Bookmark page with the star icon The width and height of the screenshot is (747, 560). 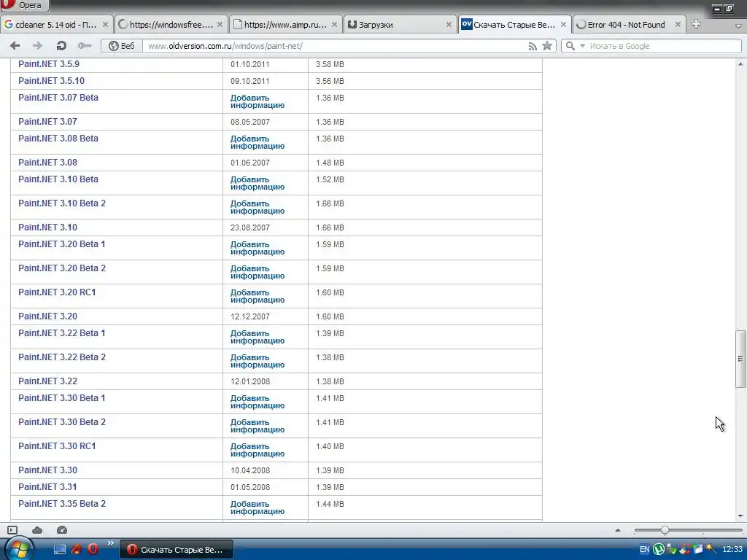click(x=547, y=46)
